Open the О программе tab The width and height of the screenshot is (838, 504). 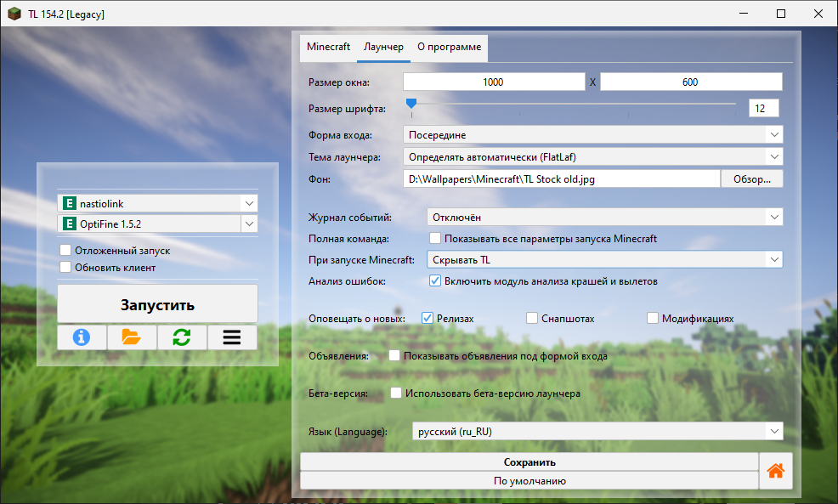coord(449,47)
